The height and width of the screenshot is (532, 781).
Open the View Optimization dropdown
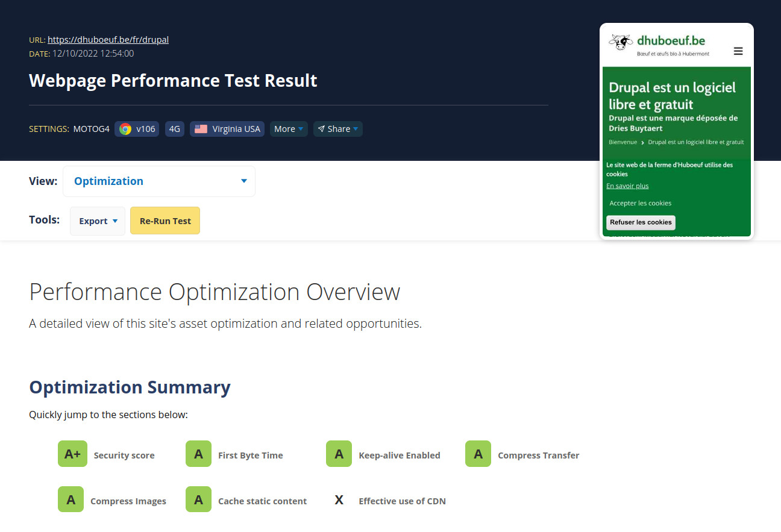[x=159, y=181]
